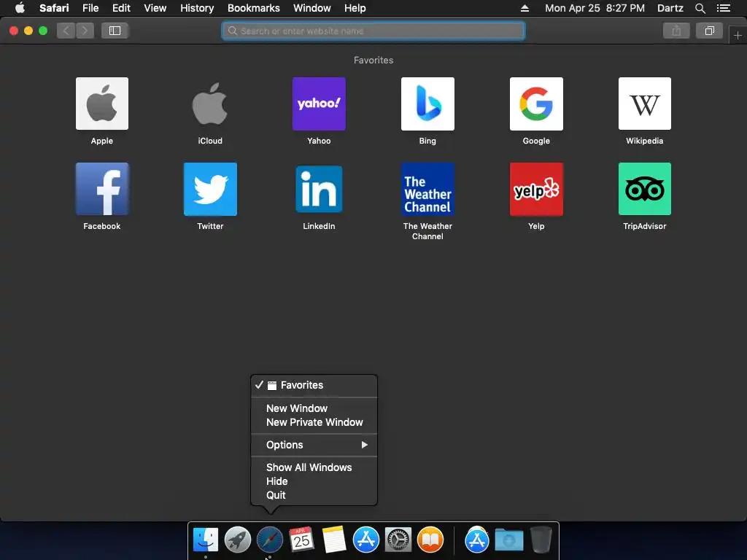
Task: Click the Share toolbar icon
Action: pyautogui.click(x=676, y=31)
